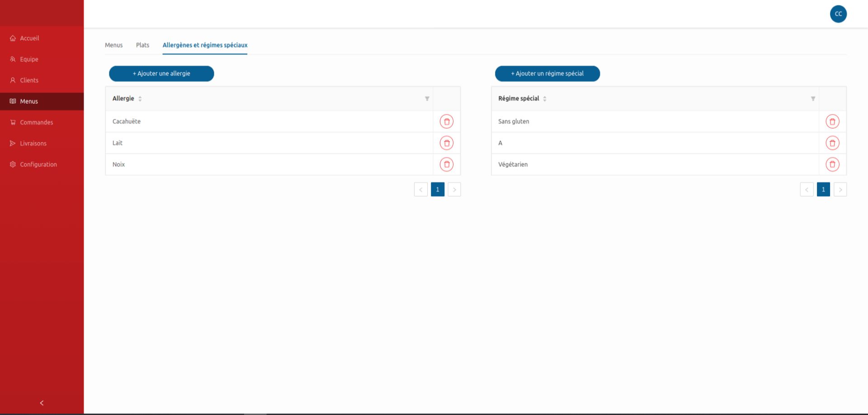Delete the Noix allergy row
This screenshot has width=868, height=415.
447,164
